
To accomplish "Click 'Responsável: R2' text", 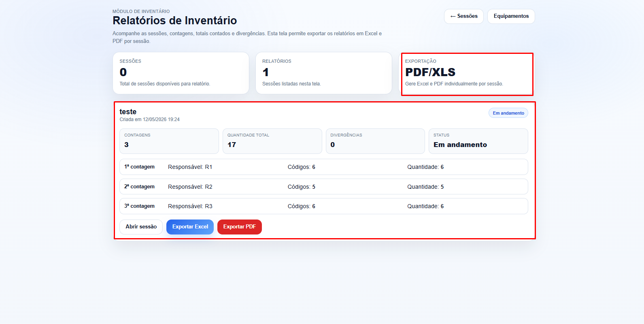I will [190, 187].
